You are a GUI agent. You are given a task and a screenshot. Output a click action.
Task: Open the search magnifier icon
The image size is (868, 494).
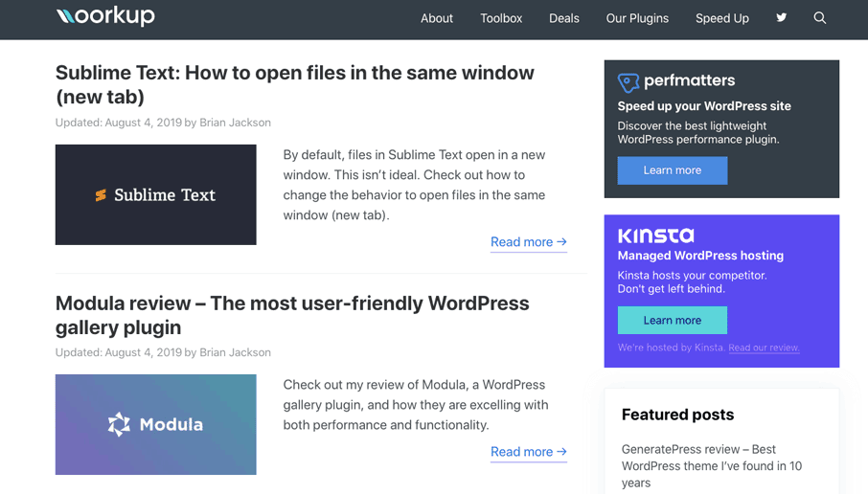click(x=820, y=18)
